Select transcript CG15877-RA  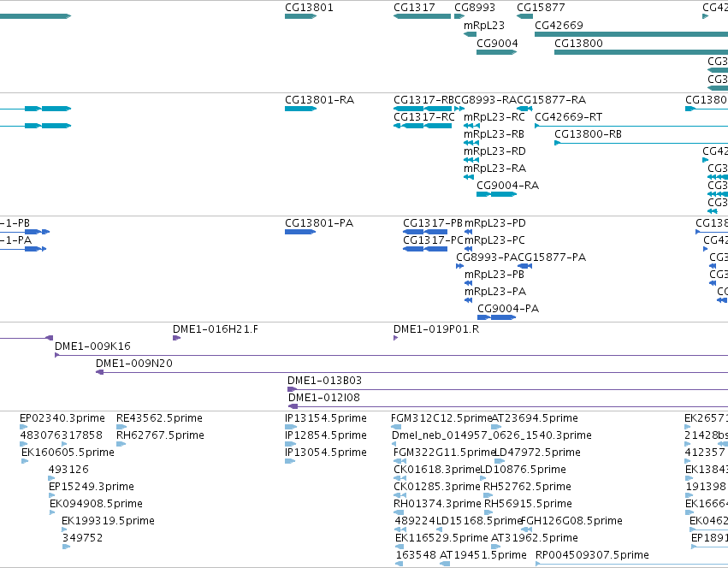524,109
